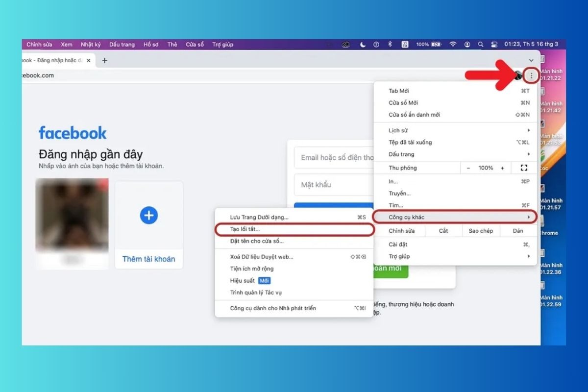Screen dimensions: 588x392
Task: Expand Công cụ khác submenu
Action: coord(455,217)
